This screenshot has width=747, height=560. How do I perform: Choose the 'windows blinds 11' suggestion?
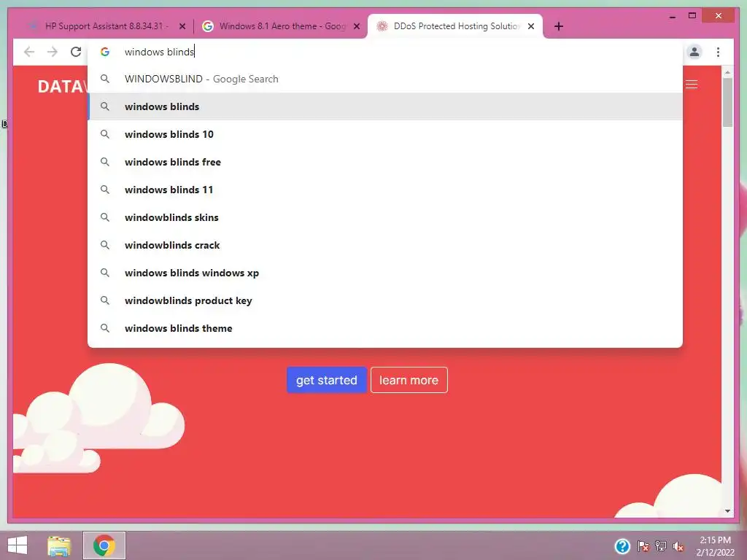tap(385, 190)
